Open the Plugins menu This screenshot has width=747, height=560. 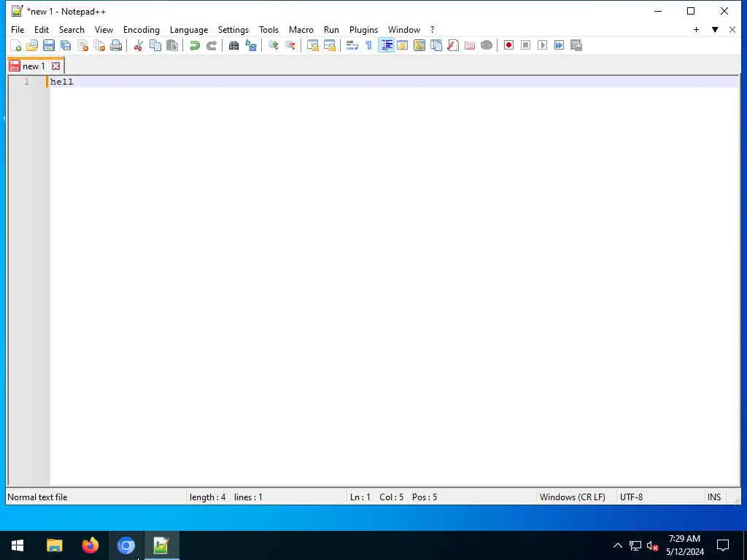[x=363, y=29]
